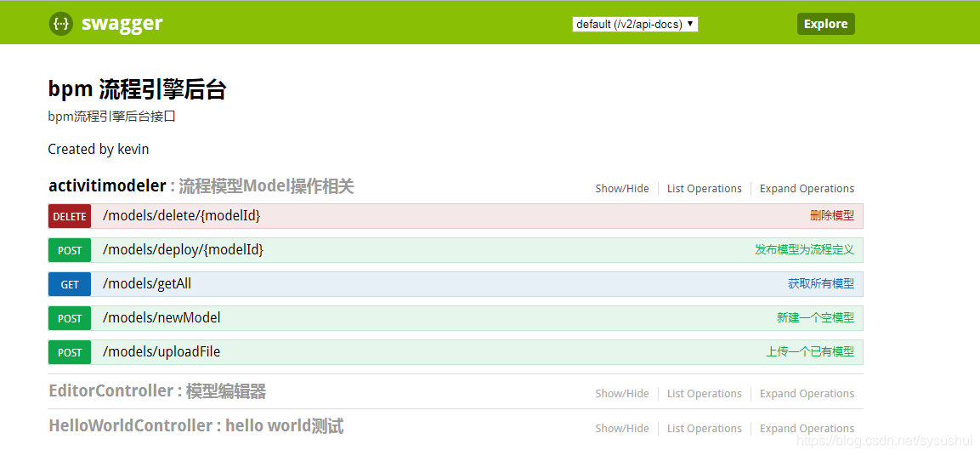Open /models/getAll endpoint
The height and width of the screenshot is (456, 980).
pos(147,283)
